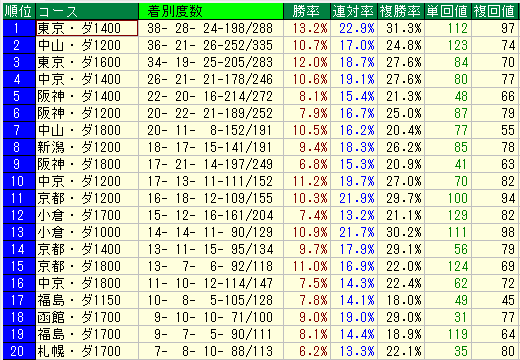Select the 中京・ダ1200 course cell
This screenshot has height=360, width=520.
tap(87, 181)
